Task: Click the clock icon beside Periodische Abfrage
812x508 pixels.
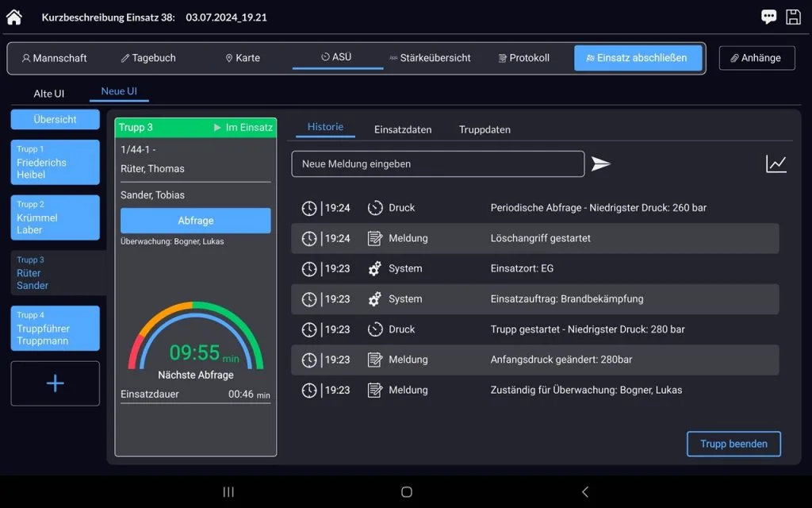Action: 309,208
